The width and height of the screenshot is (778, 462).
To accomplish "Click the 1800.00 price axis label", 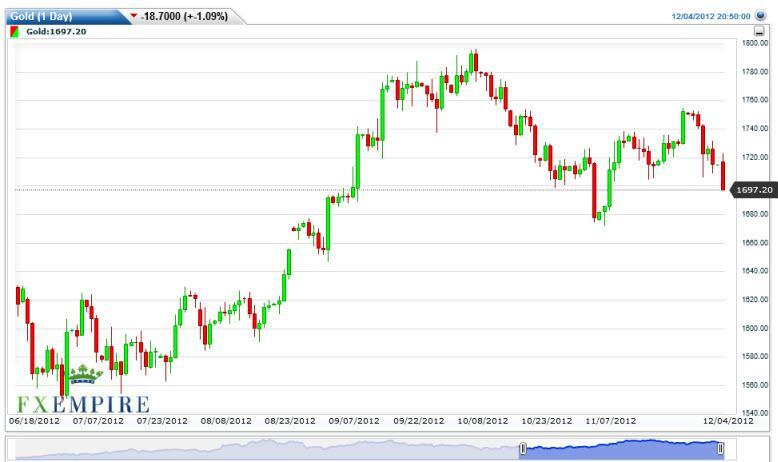I will pos(754,43).
